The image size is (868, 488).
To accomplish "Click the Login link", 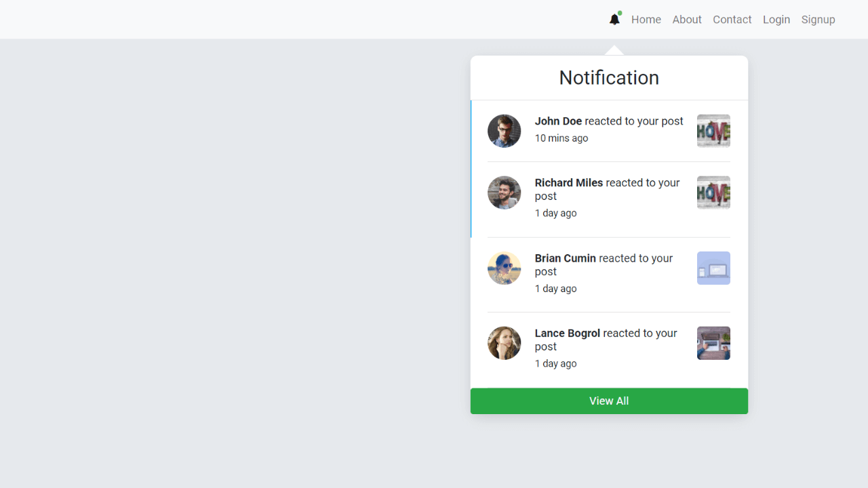I will (x=776, y=20).
